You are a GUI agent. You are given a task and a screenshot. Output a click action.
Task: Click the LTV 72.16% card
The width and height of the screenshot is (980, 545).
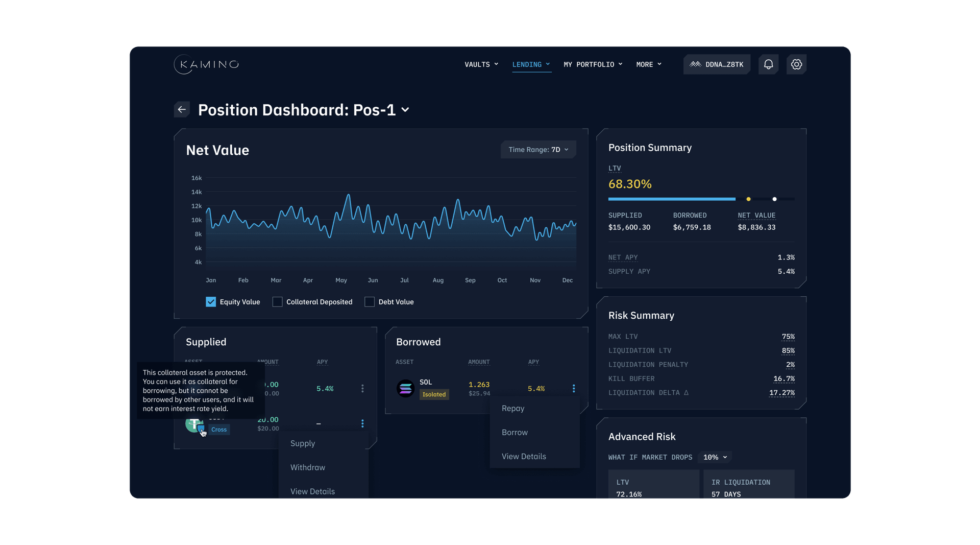[653, 484]
